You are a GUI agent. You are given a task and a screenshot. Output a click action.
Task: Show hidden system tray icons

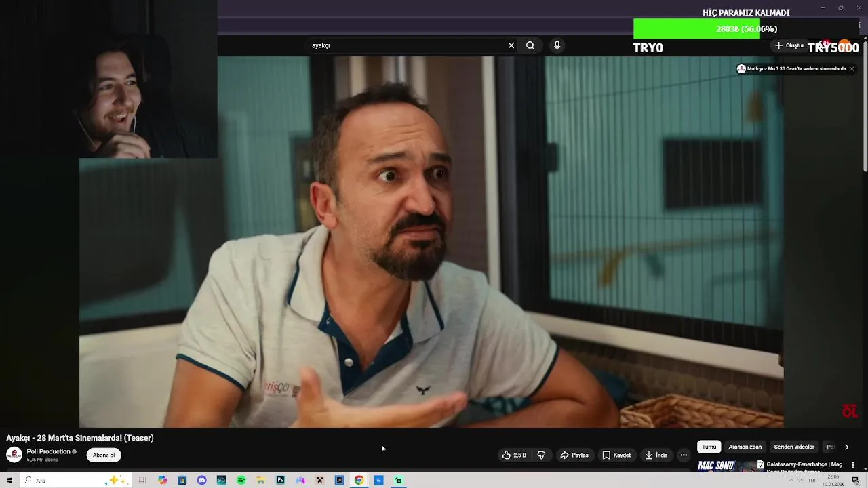pos(791,480)
